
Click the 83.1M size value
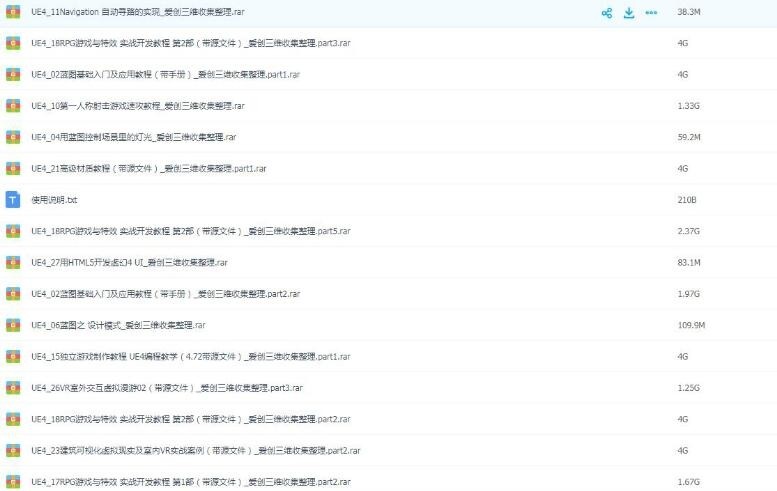[689, 262]
